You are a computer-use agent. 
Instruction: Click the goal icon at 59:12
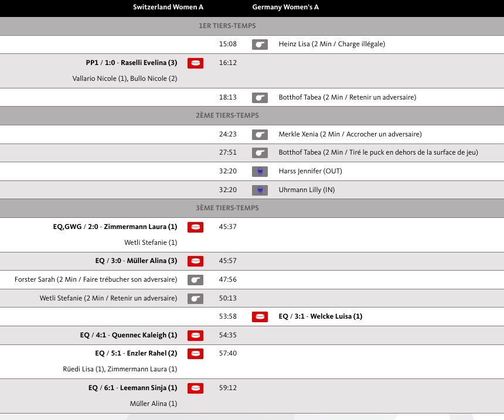(195, 388)
